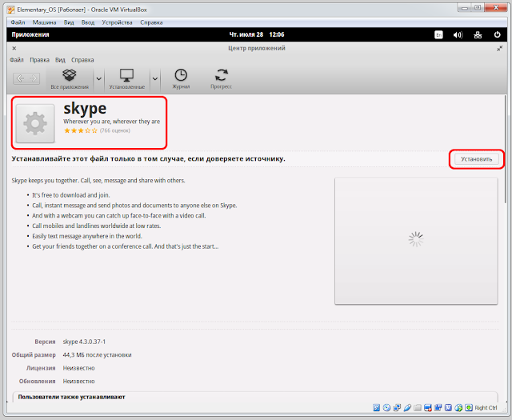Viewport: 512px width, 420px height.
Task: Click the skype gear placeholder app icon
Action: pyautogui.click(x=35, y=123)
